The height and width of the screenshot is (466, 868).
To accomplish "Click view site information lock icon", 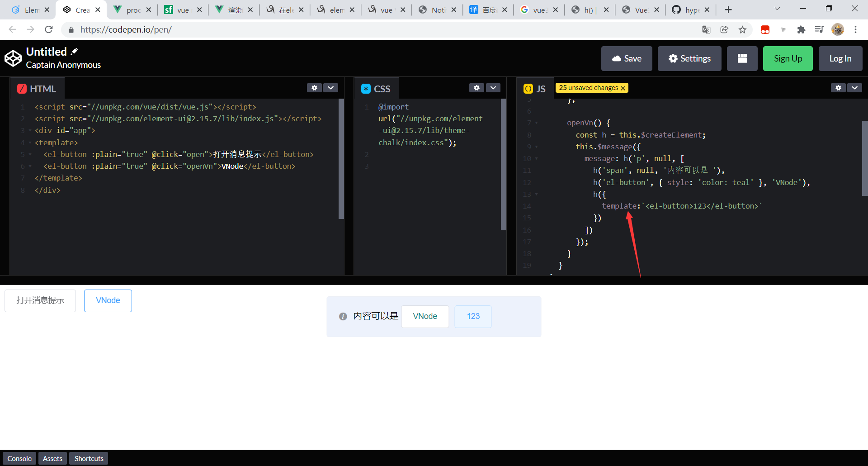I will click(x=71, y=30).
